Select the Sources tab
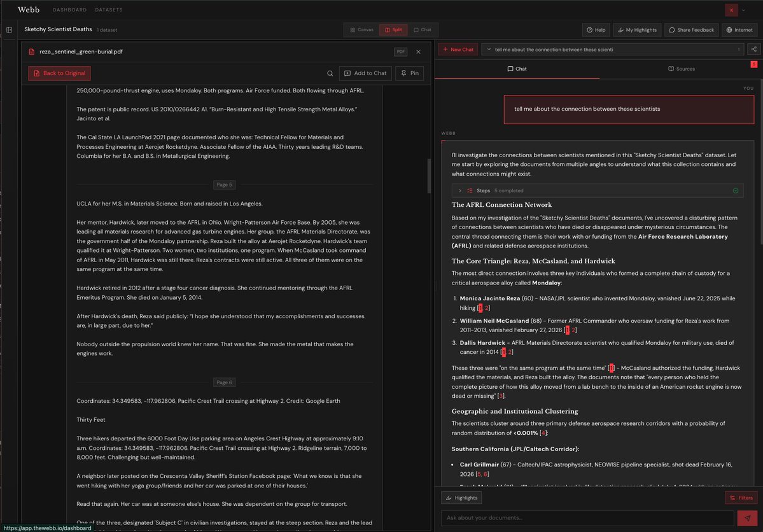The width and height of the screenshot is (763, 532). click(681, 69)
